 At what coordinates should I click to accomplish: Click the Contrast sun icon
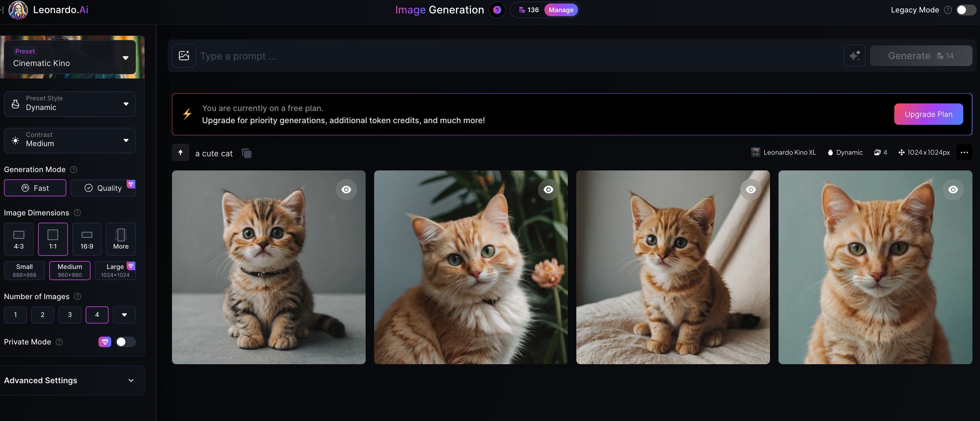[16, 140]
